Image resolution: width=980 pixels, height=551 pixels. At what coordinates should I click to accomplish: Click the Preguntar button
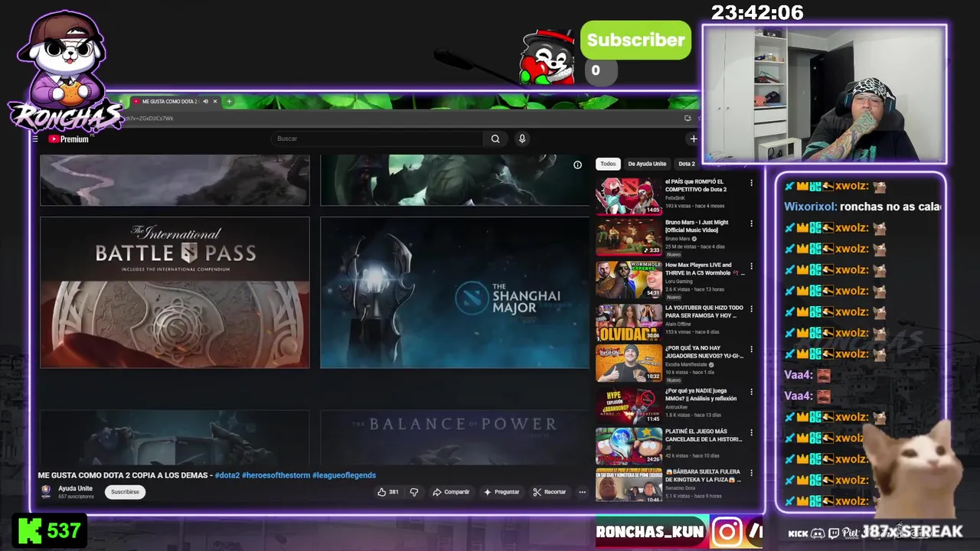tap(501, 492)
